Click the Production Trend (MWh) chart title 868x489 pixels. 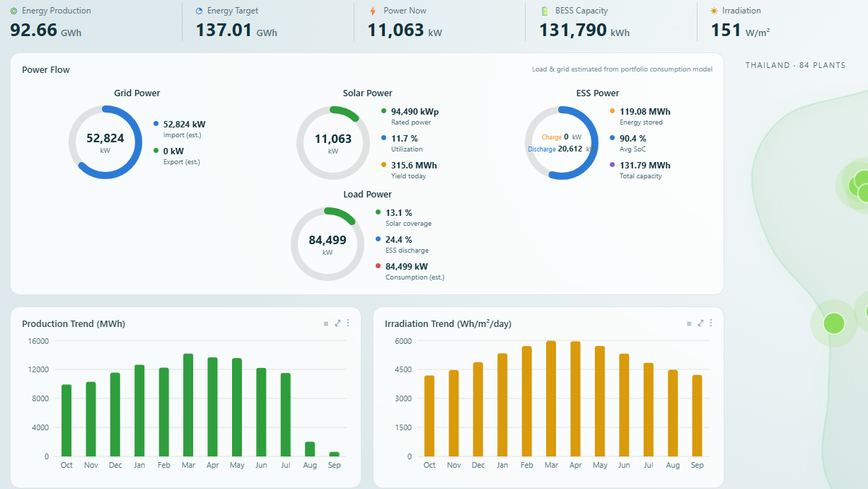tap(74, 323)
